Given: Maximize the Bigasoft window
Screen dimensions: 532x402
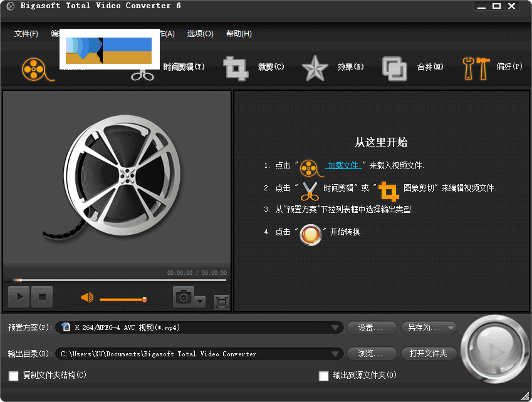Looking at the screenshot, I should click(x=497, y=6).
